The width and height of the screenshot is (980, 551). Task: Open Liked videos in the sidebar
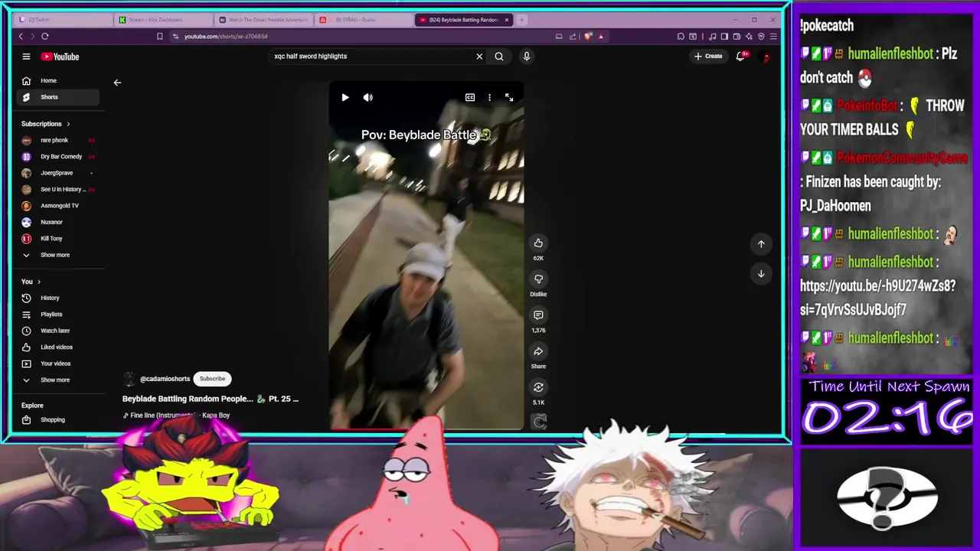(x=58, y=347)
